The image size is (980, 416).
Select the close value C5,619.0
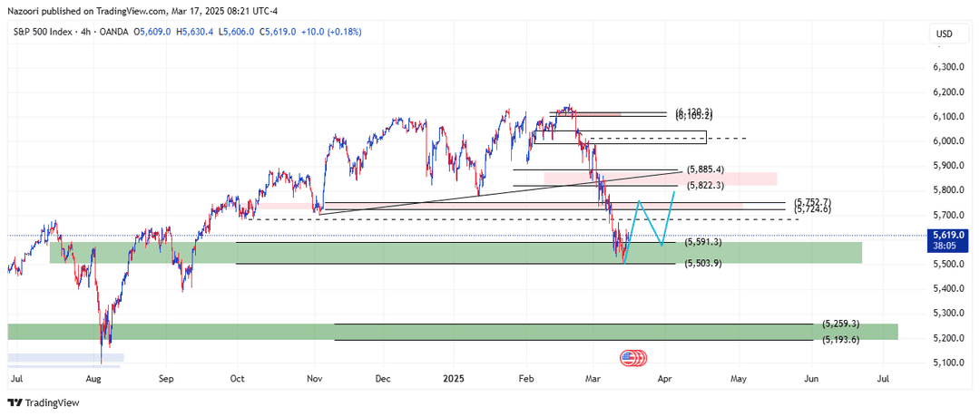[x=276, y=31]
